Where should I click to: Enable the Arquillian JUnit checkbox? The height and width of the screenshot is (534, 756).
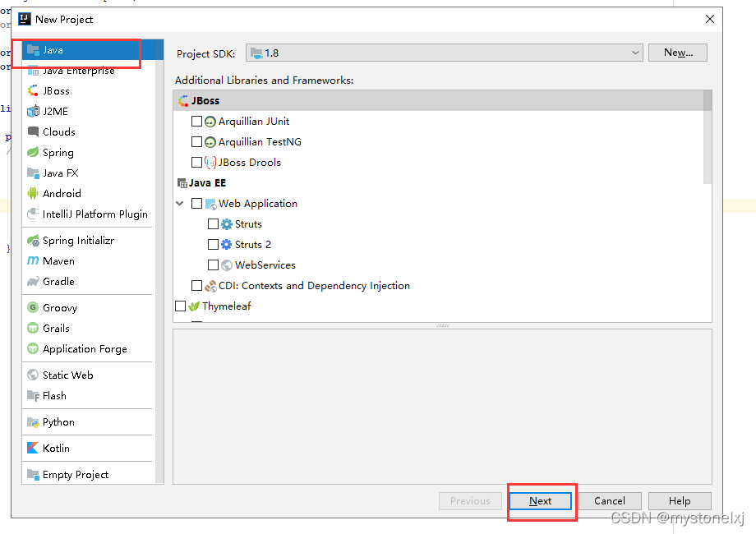[196, 121]
